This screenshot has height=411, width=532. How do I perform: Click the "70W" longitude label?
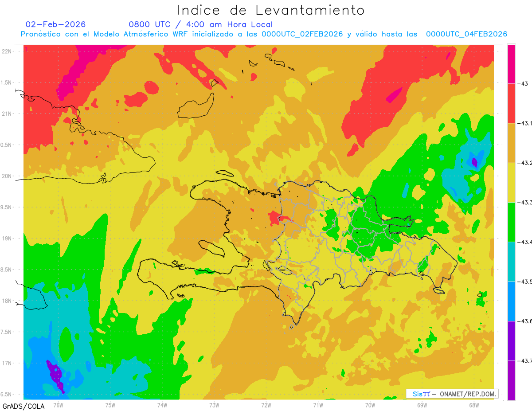370,405
